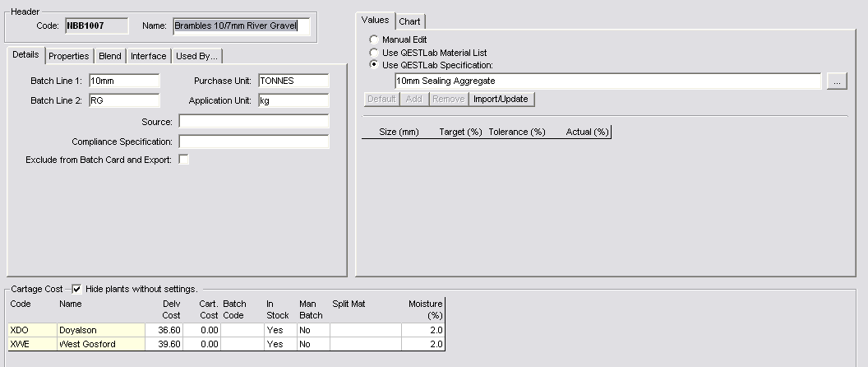Screen dimensions: 868x367
Task: Select Use QESTLab Material List option
Action: tap(375, 53)
